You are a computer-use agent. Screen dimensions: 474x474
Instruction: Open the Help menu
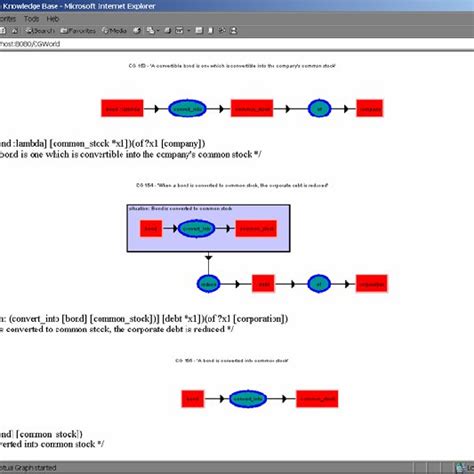pos(53,19)
